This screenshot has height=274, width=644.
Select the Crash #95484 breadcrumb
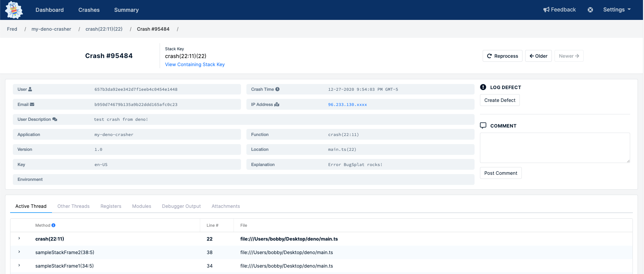click(x=153, y=29)
